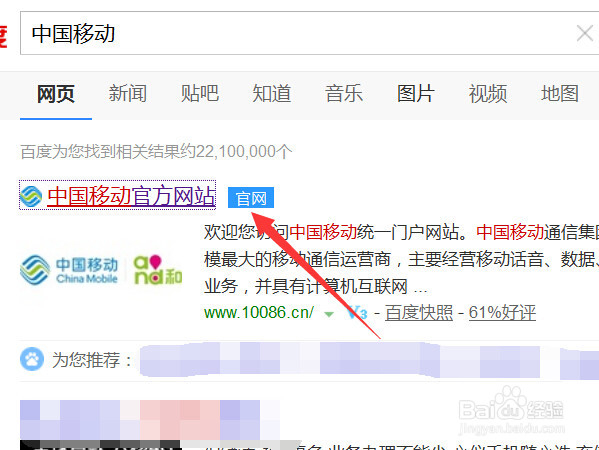Click the Baidu paw icon beside 为您推荐
The image size is (599, 450).
(x=32, y=359)
